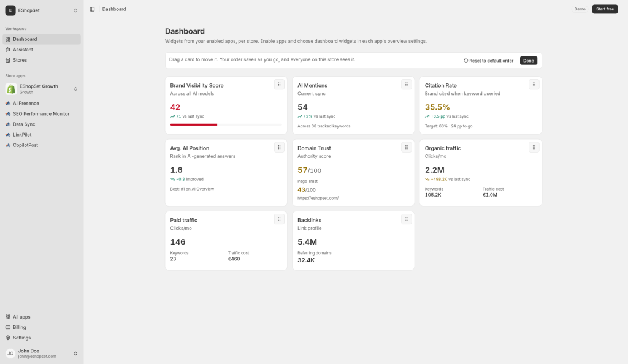Click the Start free button
The width and height of the screenshot is (628, 364).
605,9
